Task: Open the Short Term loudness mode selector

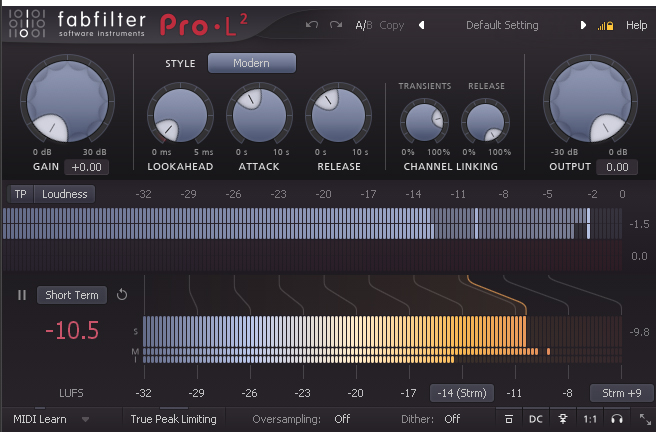Action: tap(72, 295)
